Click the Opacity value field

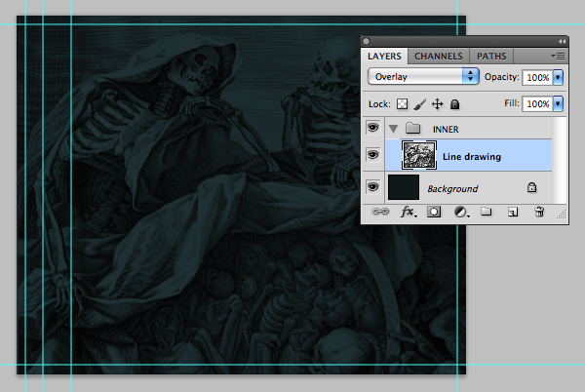[537, 77]
